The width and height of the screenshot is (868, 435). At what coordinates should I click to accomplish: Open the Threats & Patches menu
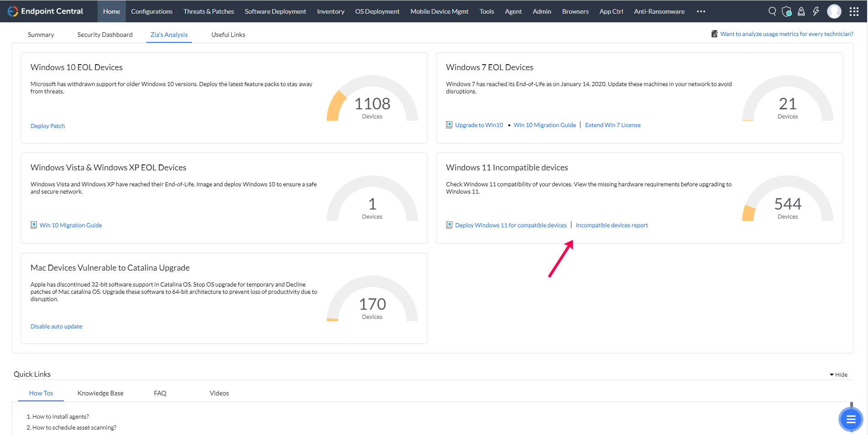click(209, 11)
